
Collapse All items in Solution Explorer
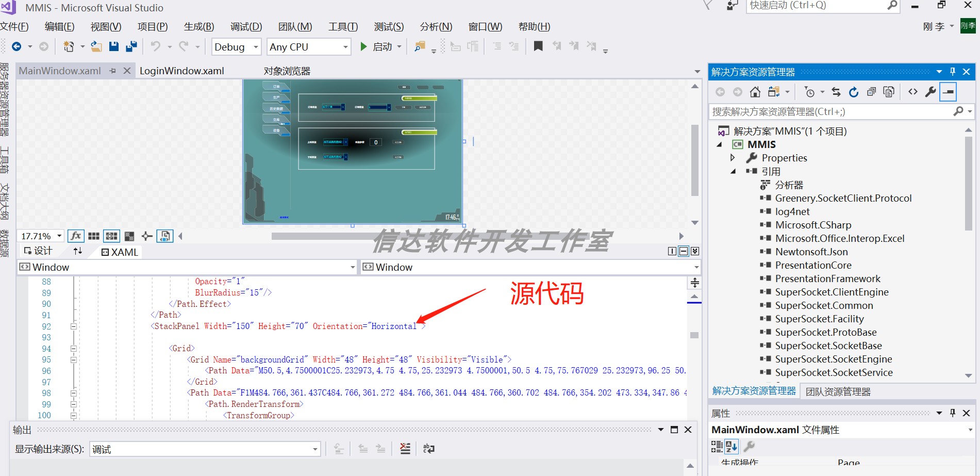point(871,92)
